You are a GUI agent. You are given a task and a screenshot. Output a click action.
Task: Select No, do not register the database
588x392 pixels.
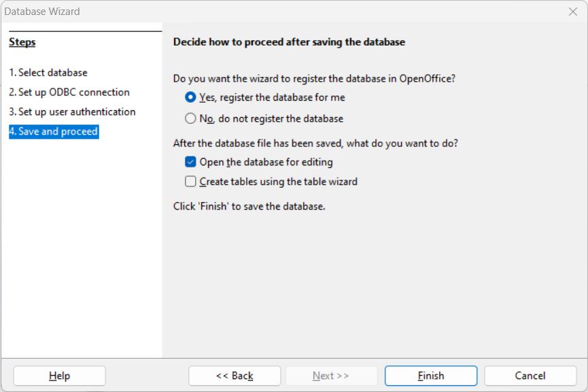click(191, 118)
